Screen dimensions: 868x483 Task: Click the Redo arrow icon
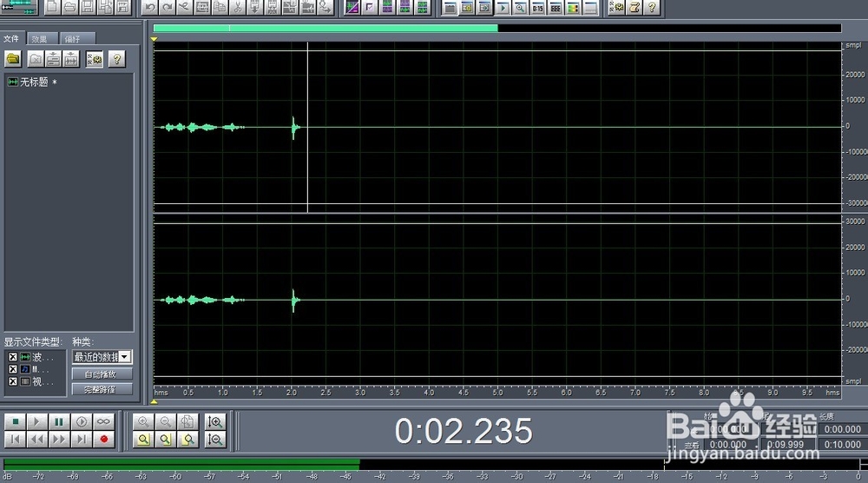(x=167, y=7)
